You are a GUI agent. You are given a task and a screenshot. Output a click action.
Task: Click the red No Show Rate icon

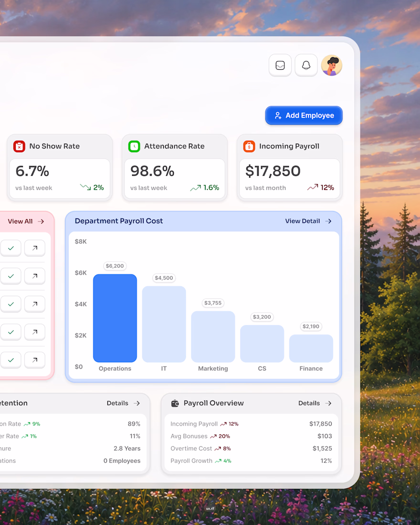[x=19, y=147]
